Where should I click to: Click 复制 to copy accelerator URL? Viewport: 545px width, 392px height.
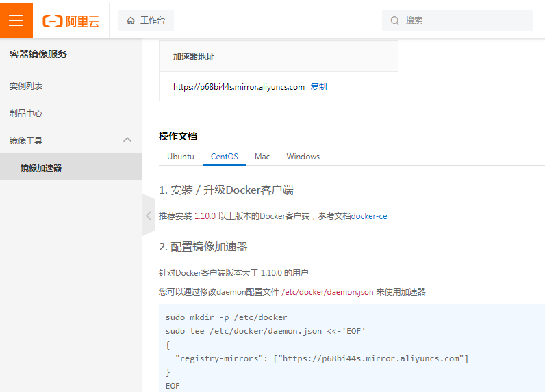tap(318, 86)
